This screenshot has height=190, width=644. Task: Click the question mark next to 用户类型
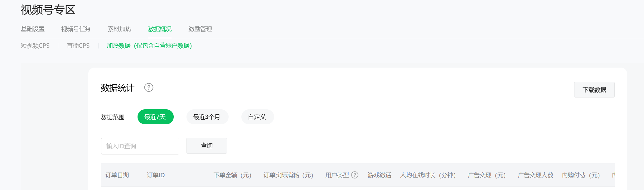355,175
